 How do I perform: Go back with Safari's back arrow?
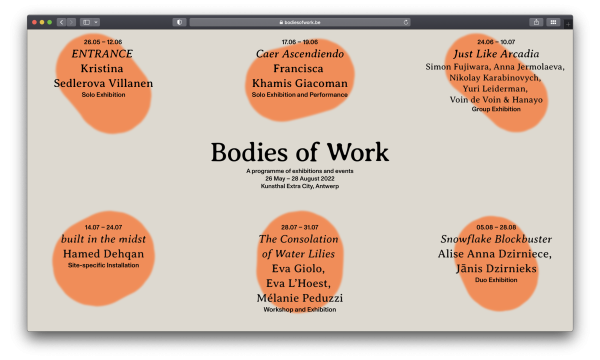[61, 22]
